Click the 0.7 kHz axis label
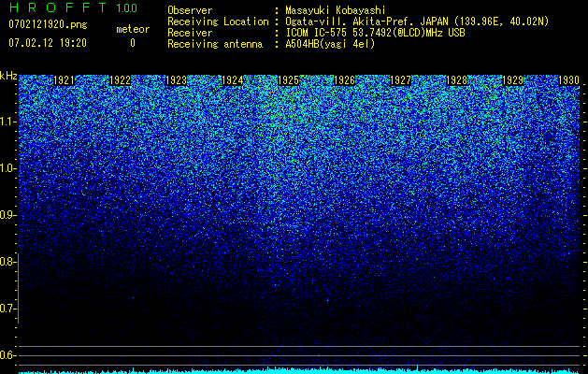 (x=7, y=309)
